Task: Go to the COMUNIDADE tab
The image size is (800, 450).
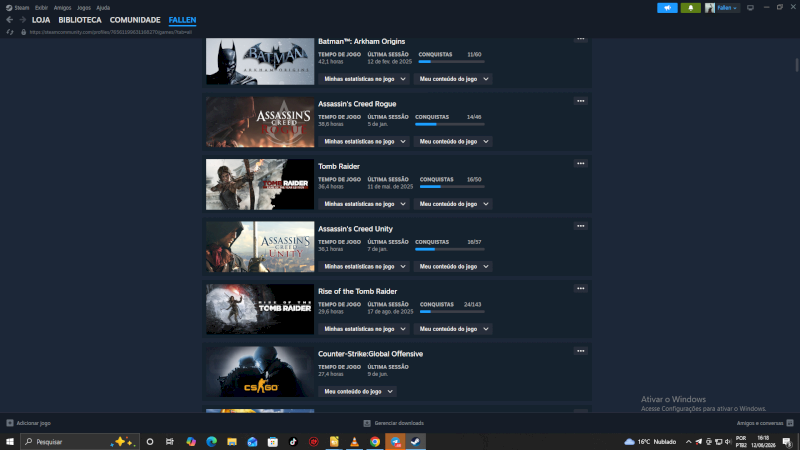Action: (135, 20)
